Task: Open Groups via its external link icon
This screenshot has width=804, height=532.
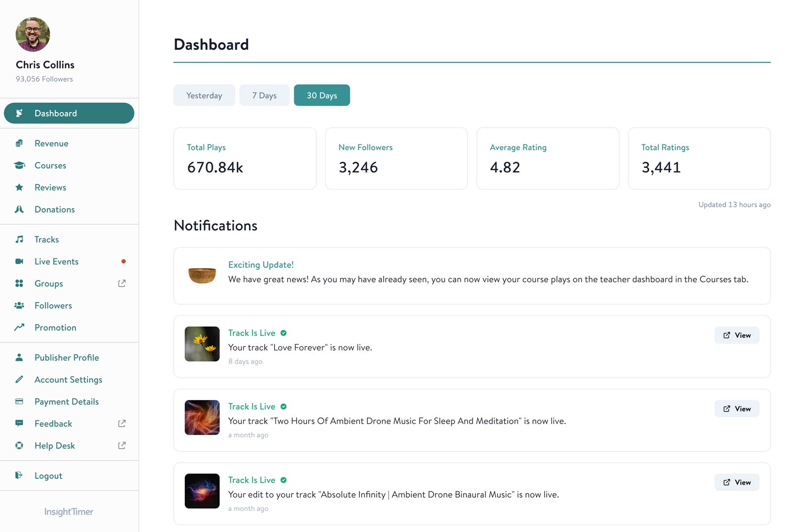Action: click(121, 283)
